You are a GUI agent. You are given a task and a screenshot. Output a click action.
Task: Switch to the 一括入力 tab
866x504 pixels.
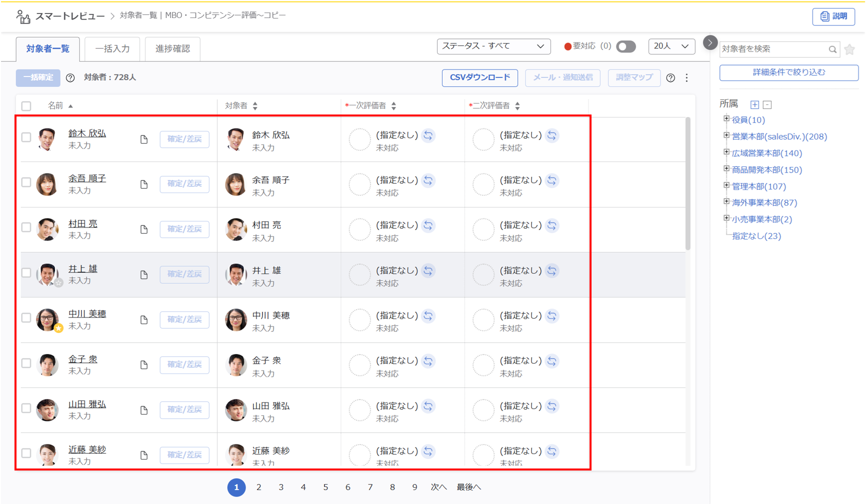(112, 48)
